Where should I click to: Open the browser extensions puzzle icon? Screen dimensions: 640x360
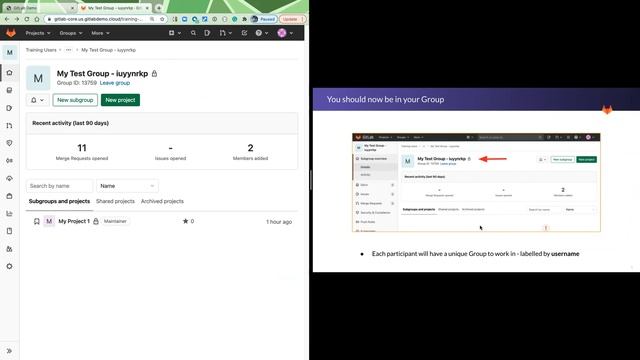tap(244, 19)
